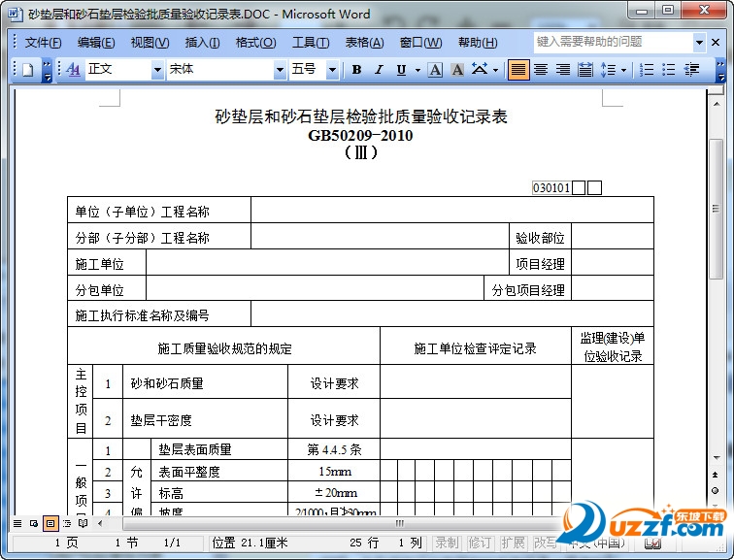734x560 pixels.
Task: Toggle 扩展 selection mode in status bar
Action: point(513,543)
